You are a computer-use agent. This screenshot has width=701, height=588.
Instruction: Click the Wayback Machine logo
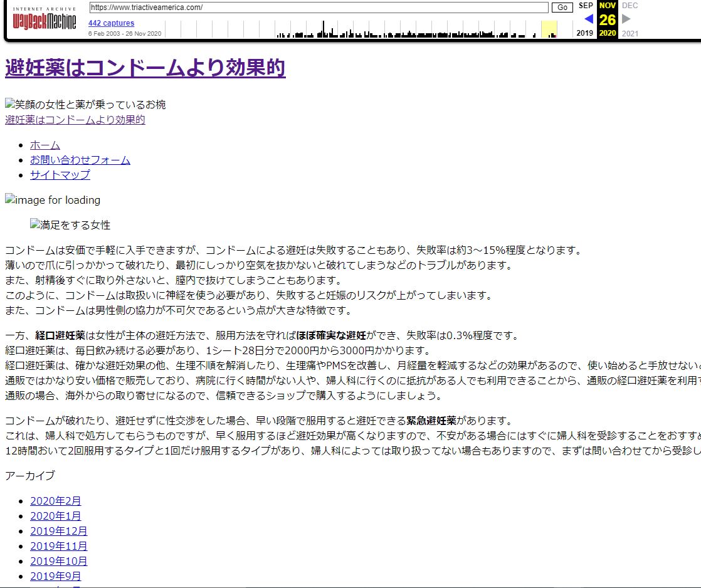click(x=45, y=20)
